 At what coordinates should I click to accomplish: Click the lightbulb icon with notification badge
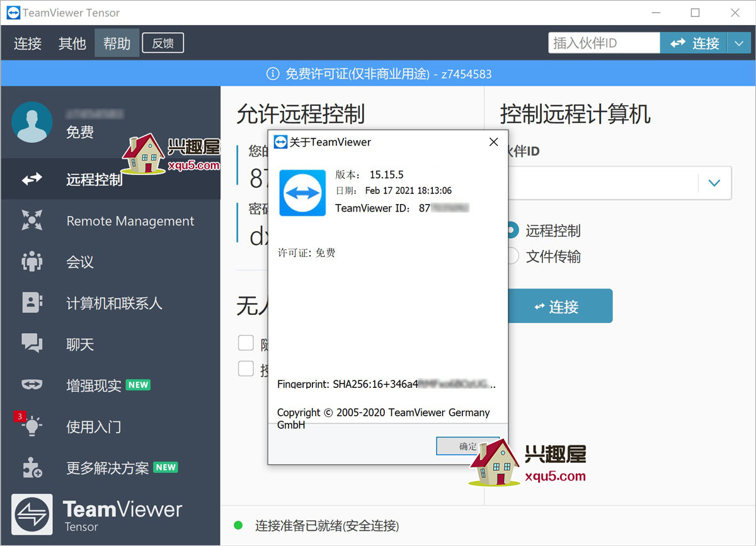31,426
